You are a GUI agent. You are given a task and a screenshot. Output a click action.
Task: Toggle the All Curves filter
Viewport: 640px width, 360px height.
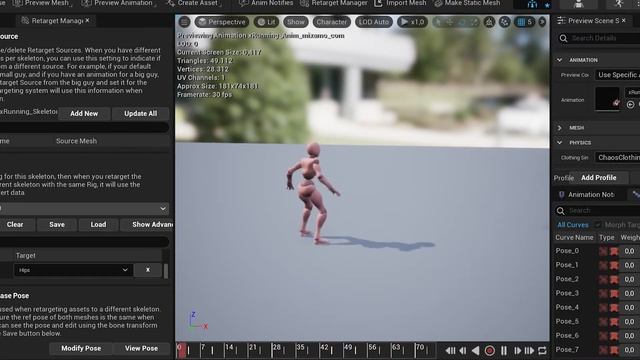[x=573, y=225]
